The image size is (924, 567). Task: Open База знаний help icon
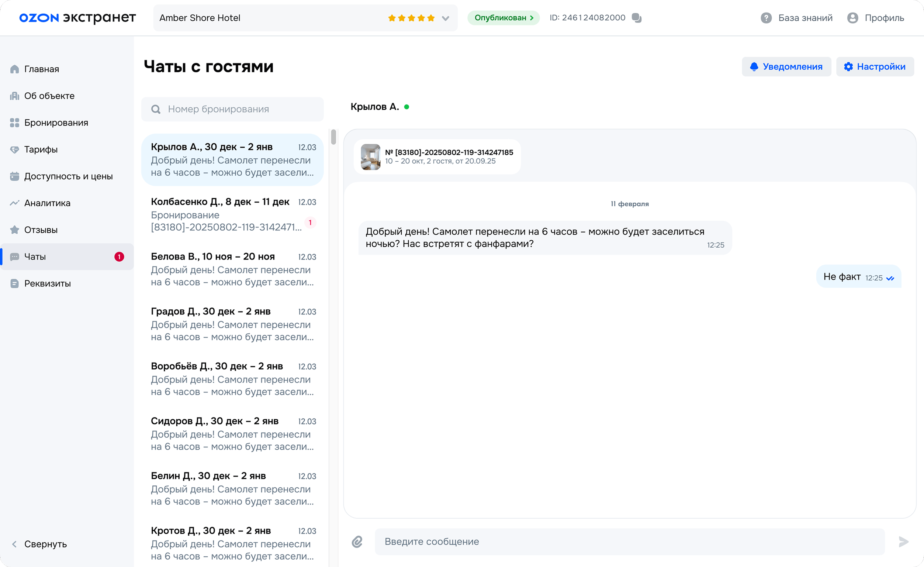[x=766, y=18]
